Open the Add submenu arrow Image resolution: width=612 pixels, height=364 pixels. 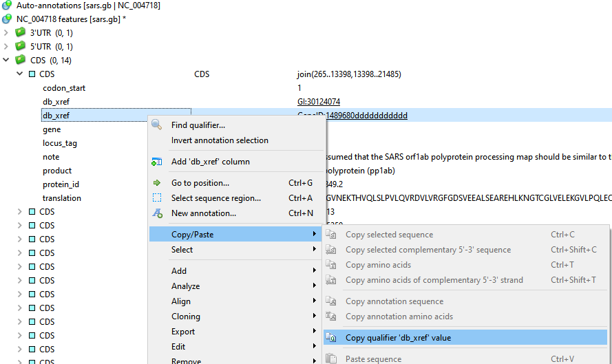[x=314, y=270]
